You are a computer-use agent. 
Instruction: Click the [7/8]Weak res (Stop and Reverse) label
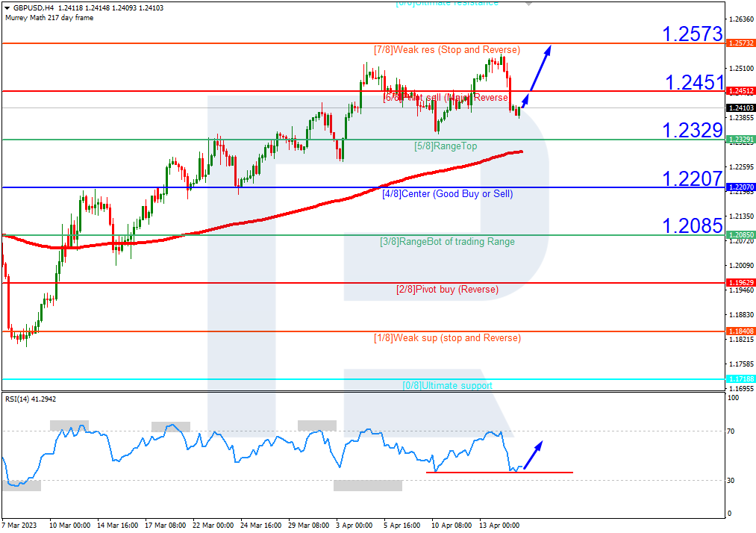[446, 50]
